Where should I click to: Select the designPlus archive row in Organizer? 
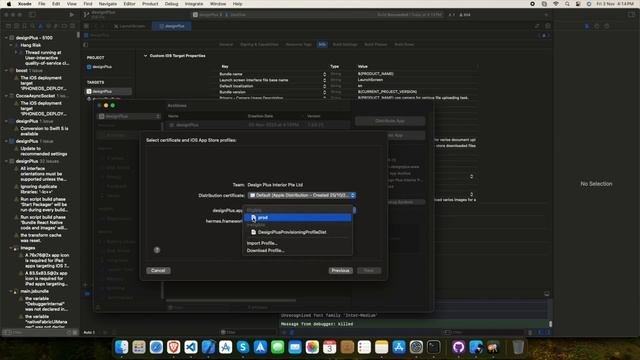tap(258, 125)
